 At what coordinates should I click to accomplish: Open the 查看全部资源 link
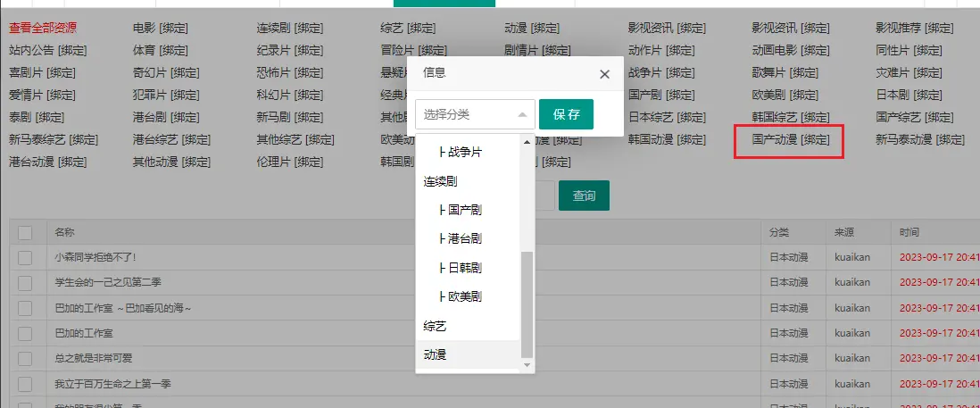pos(43,28)
